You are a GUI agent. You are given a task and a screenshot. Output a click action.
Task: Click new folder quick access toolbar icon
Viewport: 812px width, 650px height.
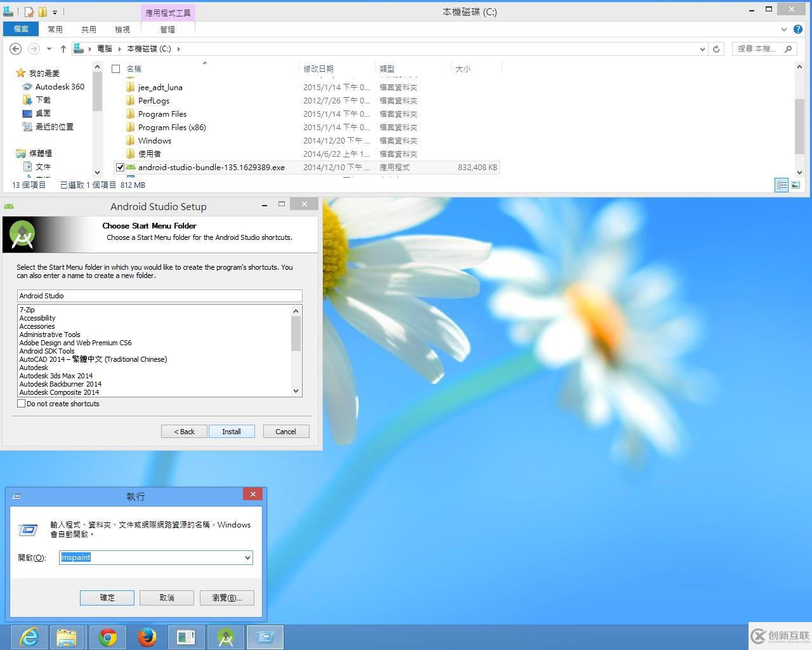(43, 11)
